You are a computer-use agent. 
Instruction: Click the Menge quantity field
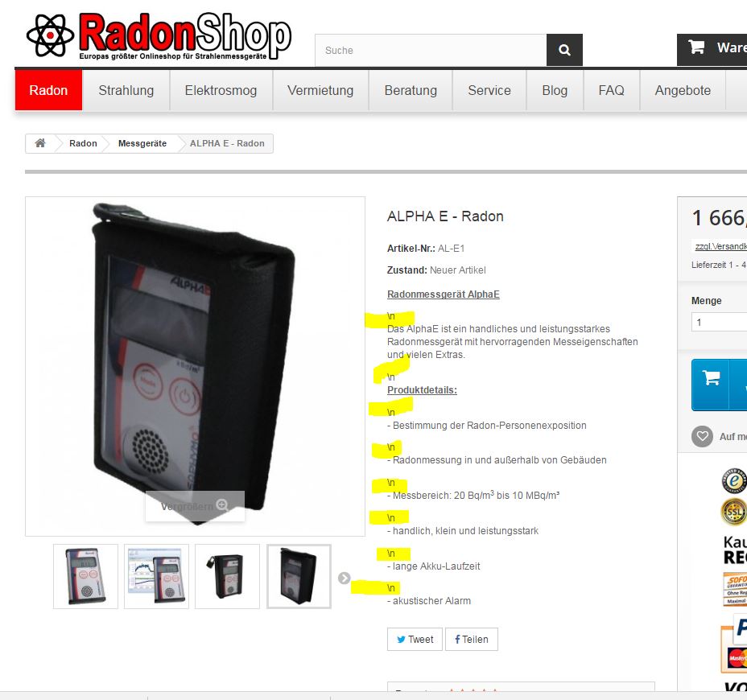coord(720,323)
